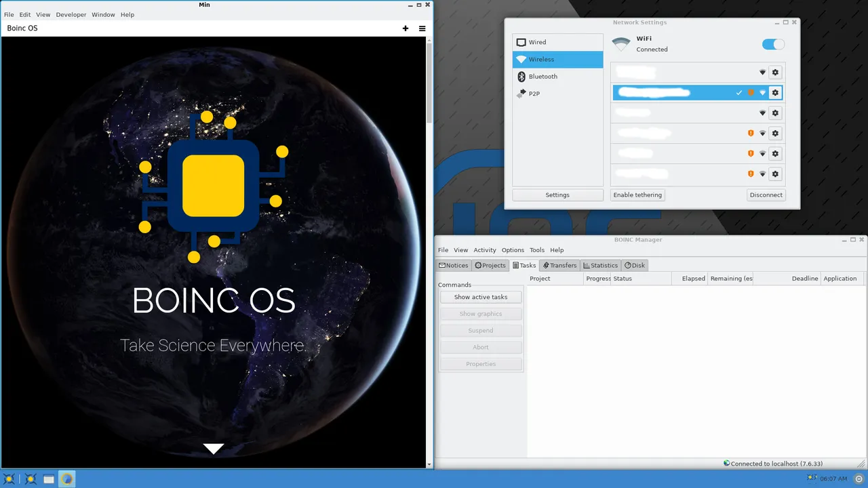Click the white down arrow on the BOINC OS page
This screenshot has height=488, width=868.
tap(214, 449)
